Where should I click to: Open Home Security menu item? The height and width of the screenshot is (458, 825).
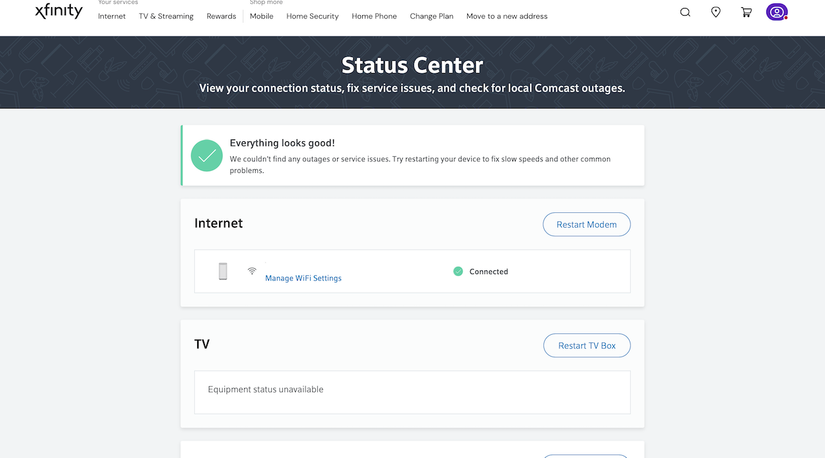click(x=312, y=16)
